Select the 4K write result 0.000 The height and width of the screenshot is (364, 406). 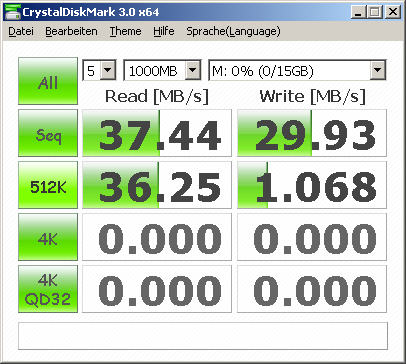[x=312, y=237]
